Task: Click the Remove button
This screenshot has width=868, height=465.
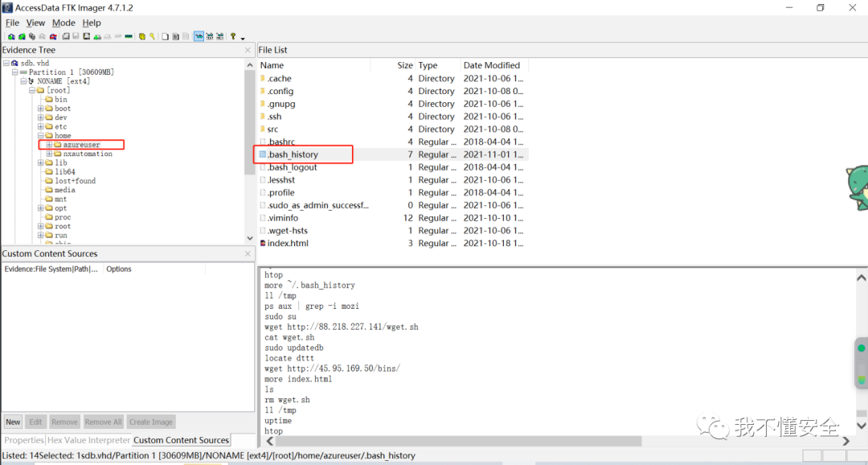Action: tap(64, 422)
